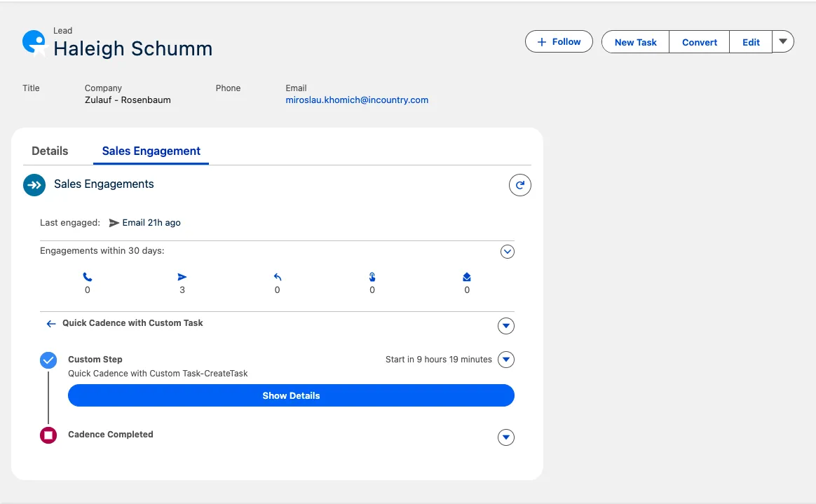Open the Cadence Completed dropdown
Viewport: 816px width, 504px height.
(x=505, y=437)
